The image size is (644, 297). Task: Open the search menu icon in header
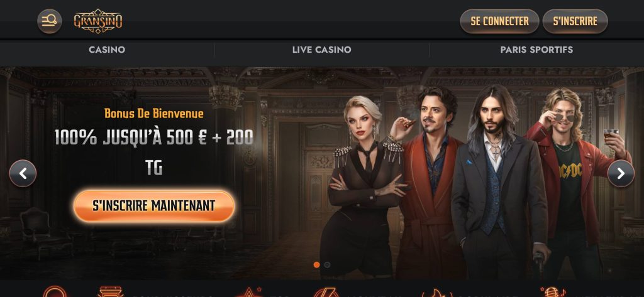coord(49,21)
